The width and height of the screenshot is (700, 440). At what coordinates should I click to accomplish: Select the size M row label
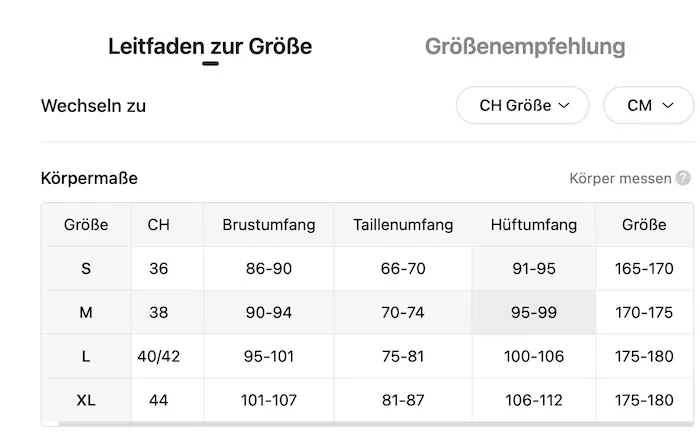click(86, 312)
